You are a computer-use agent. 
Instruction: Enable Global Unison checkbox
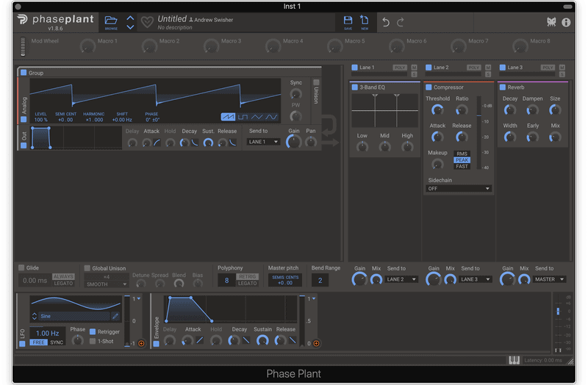[87, 268]
